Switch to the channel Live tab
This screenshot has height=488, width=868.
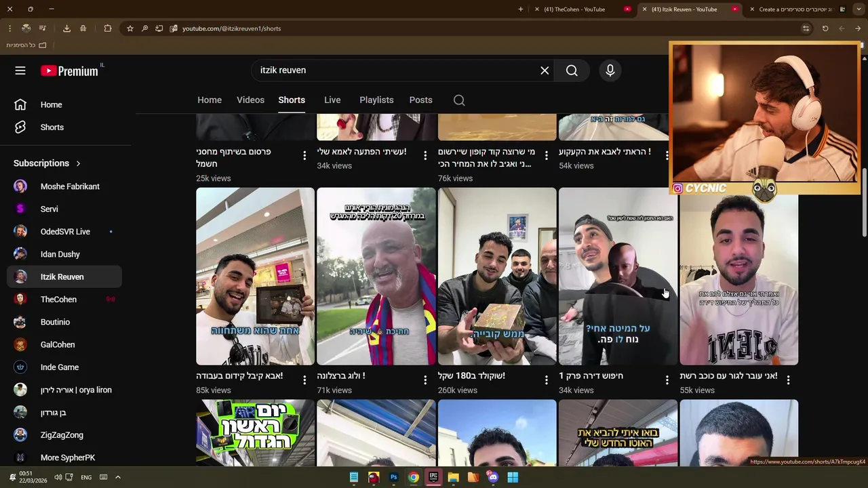coord(332,100)
